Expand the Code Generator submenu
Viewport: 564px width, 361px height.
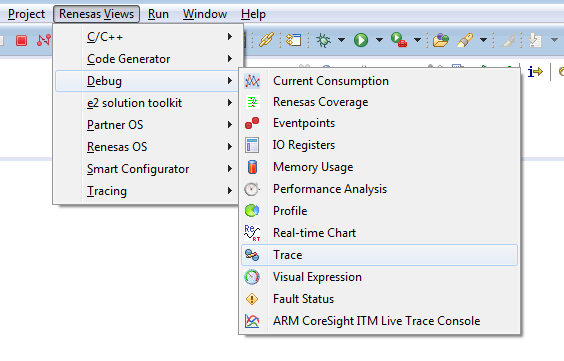(x=146, y=59)
